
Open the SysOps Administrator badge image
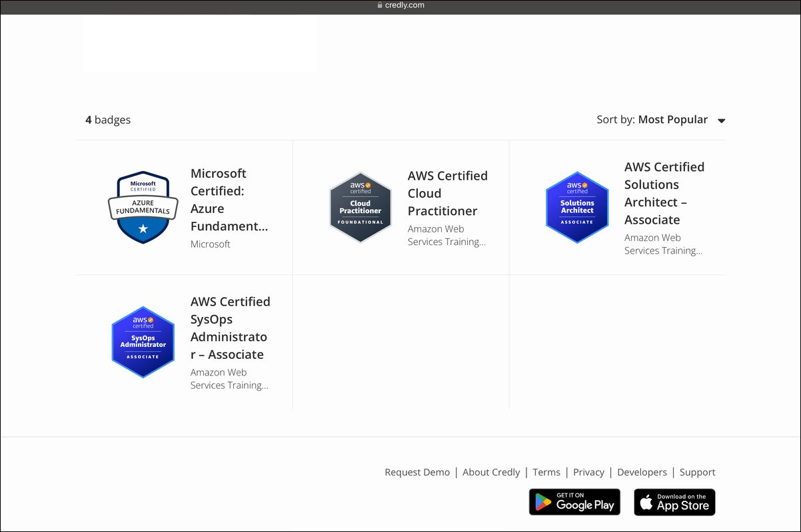click(x=143, y=342)
